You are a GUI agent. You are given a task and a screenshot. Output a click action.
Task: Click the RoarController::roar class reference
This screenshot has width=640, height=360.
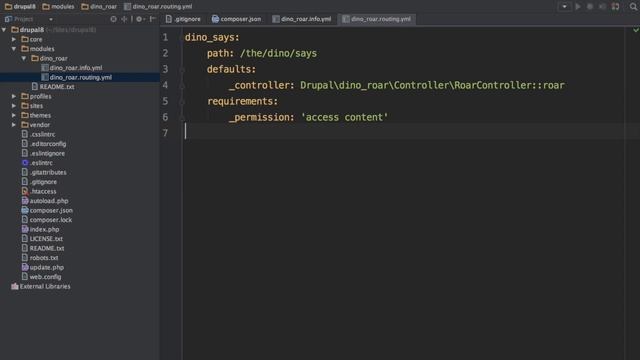coord(509,85)
